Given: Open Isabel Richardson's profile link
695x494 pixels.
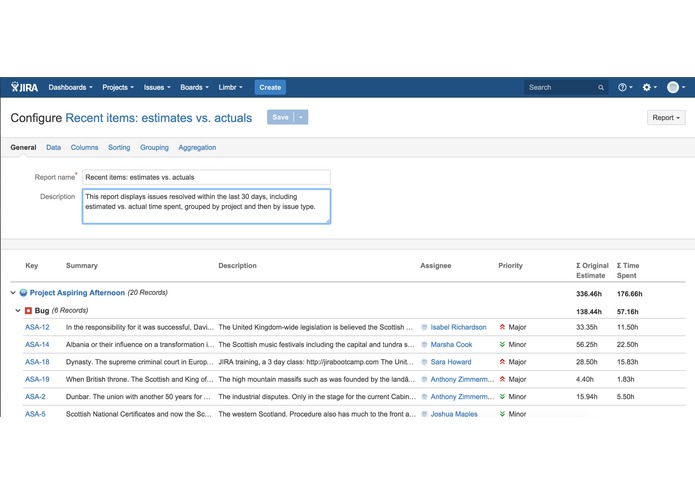Looking at the screenshot, I should coord(458,327).
